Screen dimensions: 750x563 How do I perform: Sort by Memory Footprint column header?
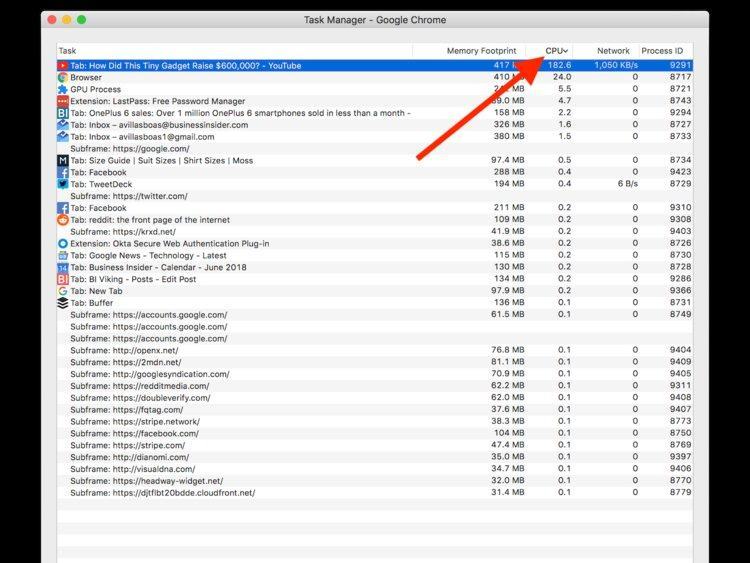pos(481,51)
